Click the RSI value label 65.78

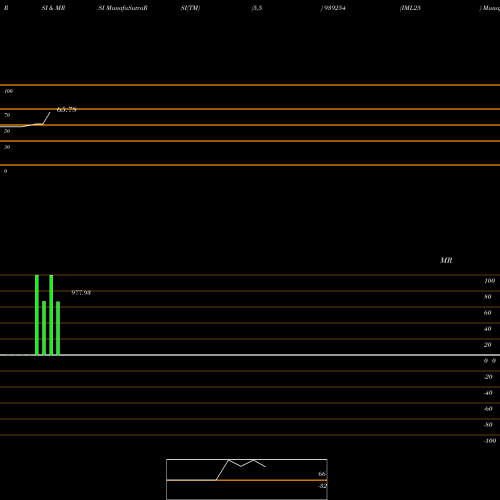tap(67, 109)
